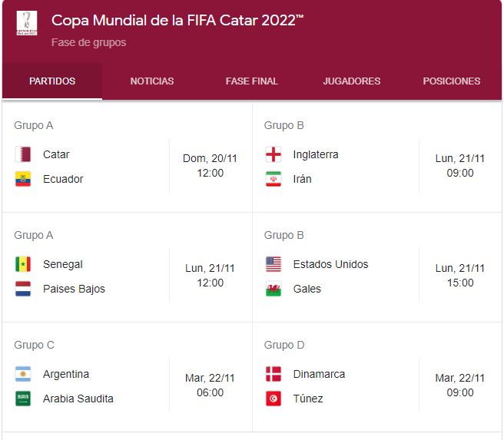504x440 pixels.
Task: Click the Irán flag icon
Action: (274, 179)
